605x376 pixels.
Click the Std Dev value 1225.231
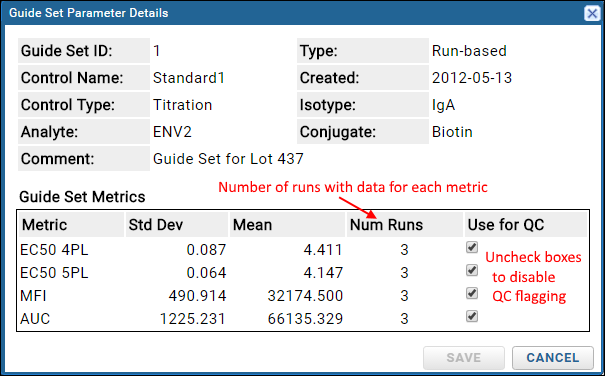[x=193, y=319]
